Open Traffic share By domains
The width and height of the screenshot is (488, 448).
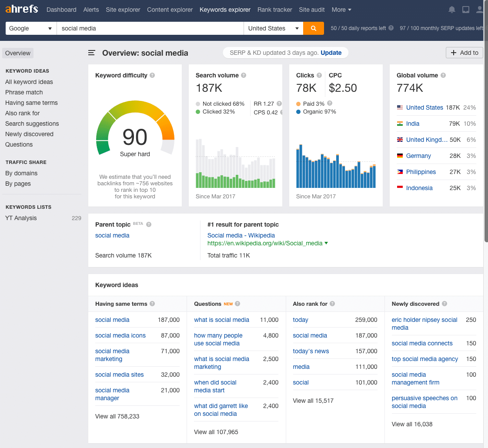(x=21, y=174)
